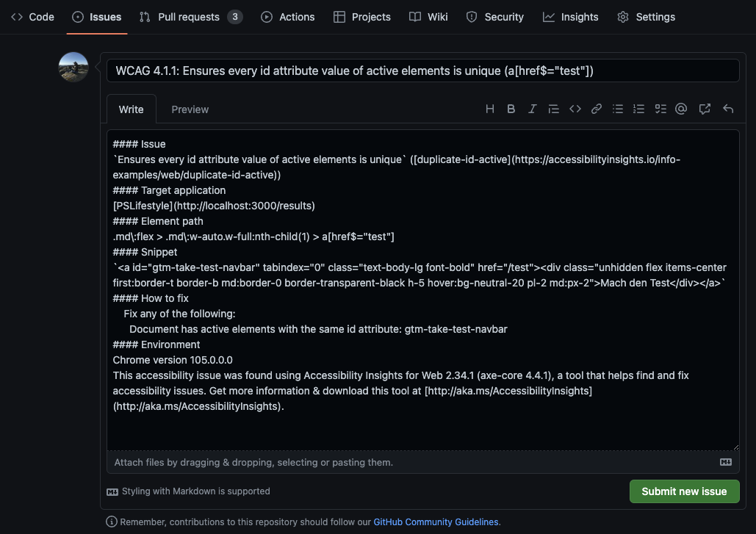The width and height of the screenshot is (756, 534).
Task: Insert a quote block
Action: coord(553,109)
